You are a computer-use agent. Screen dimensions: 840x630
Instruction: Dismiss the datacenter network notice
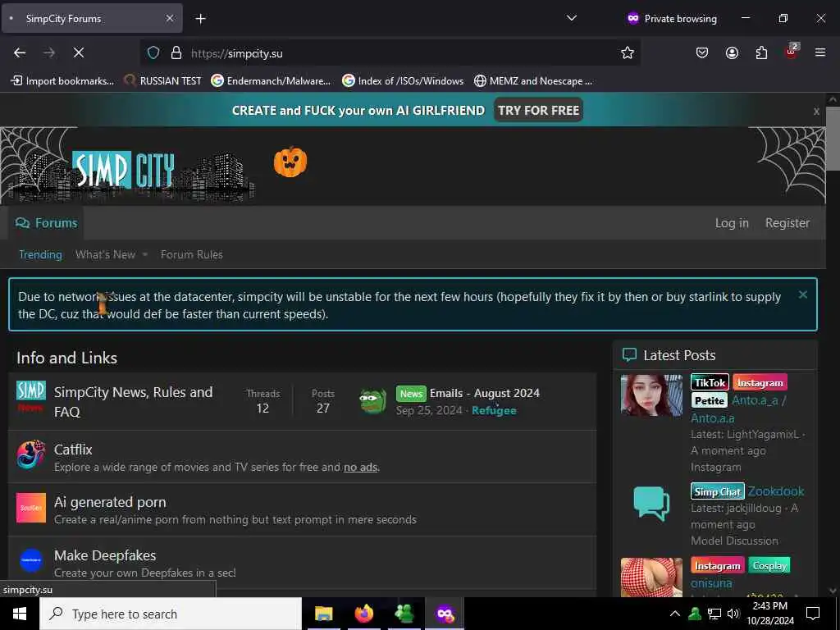coord(802,294)
